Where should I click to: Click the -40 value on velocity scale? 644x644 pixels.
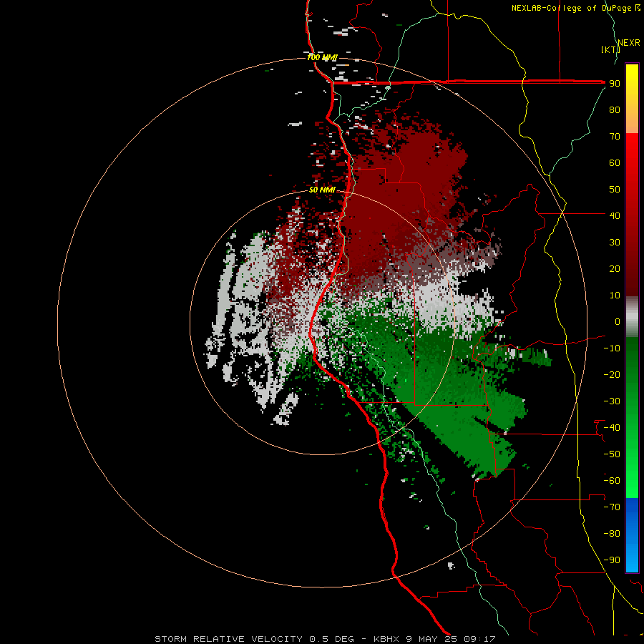click(x=612, y=428)
